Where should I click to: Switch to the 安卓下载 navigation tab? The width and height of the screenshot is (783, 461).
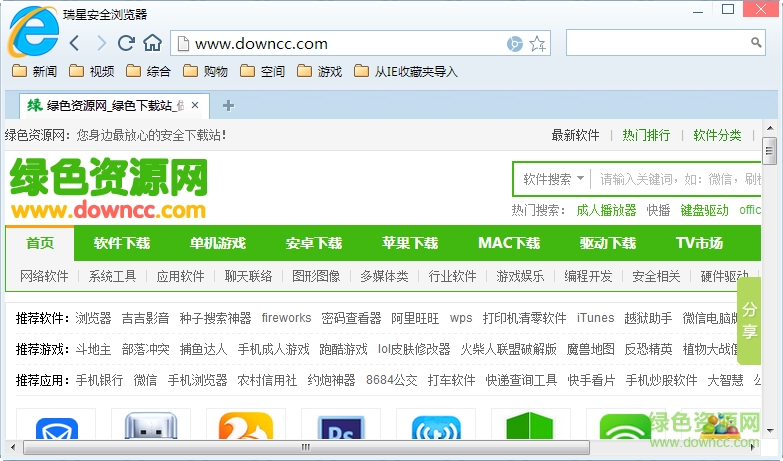tap(314, 243)
